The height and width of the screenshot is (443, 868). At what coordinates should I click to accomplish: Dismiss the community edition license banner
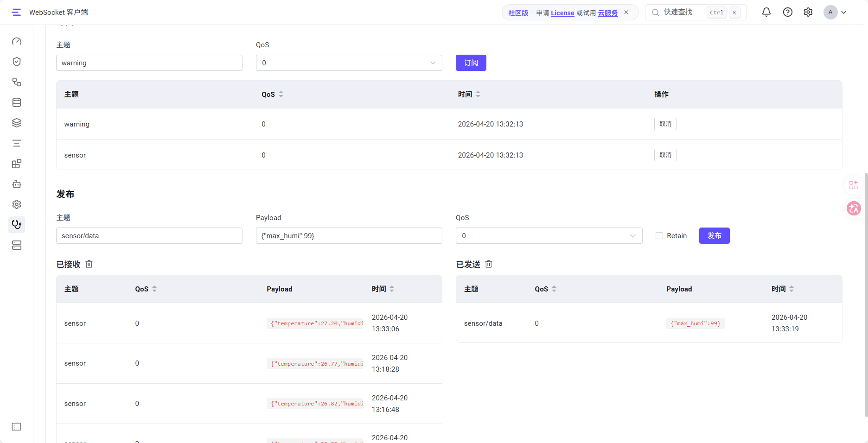626,13
